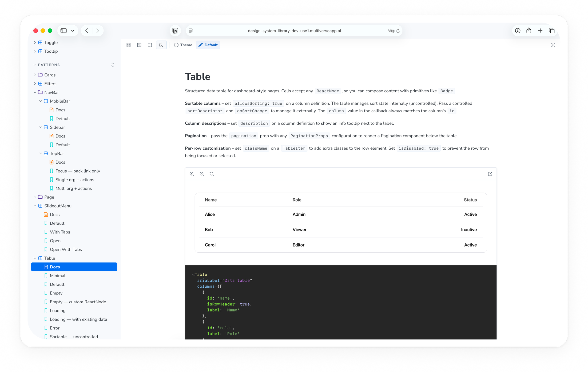Zoom in on the table preview
588x372 pixels.
pos(192,174)
